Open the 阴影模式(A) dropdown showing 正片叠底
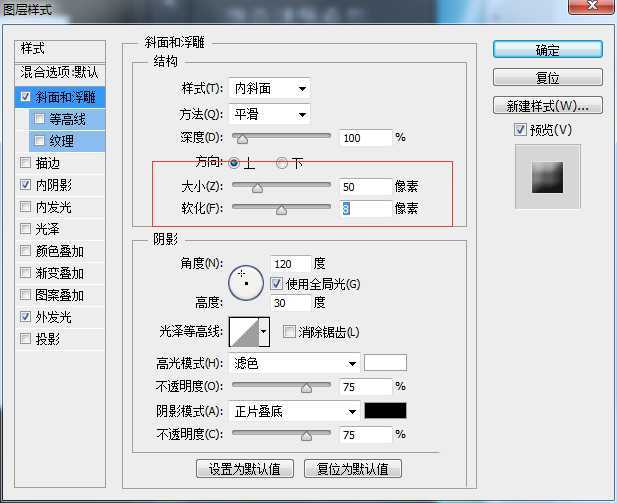The image size is (617, 503). pyautogui.click(x=294, y=412)
